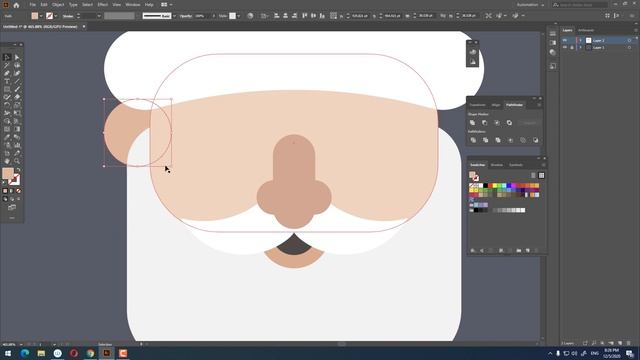Screen dimensions: 640x360
Task: Expand Layer 1 contents
Action: pos(580,48)
